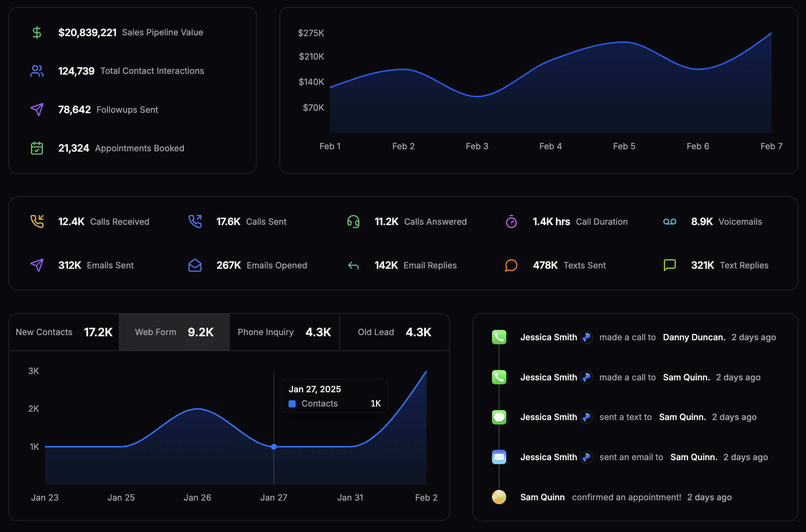Click the Jan 27 data point marker
806x532 pixels.
click(274, 447)
